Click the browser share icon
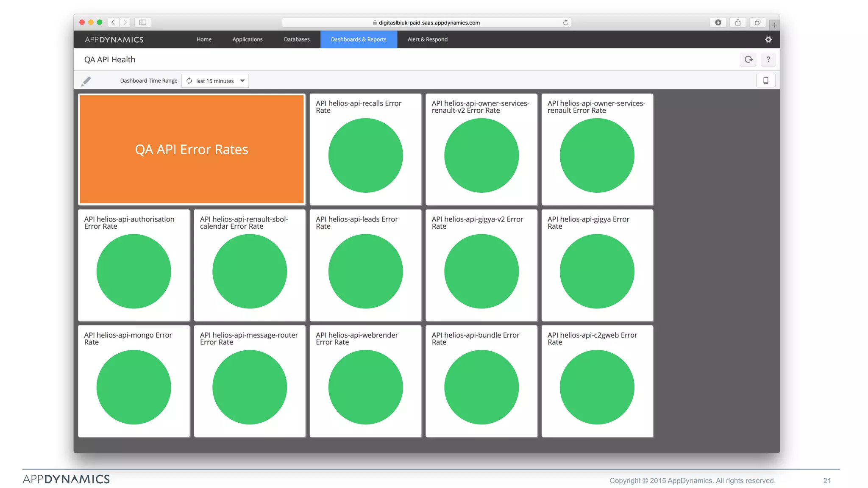 click(x=738, y=22)
